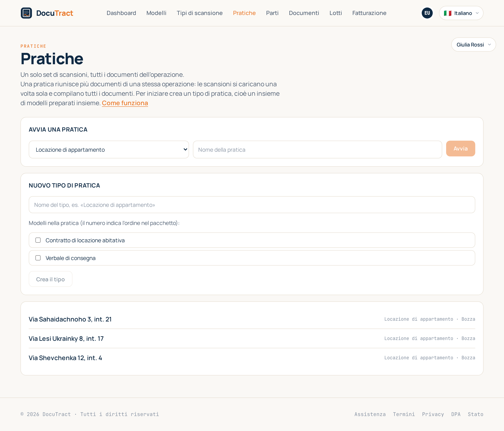Go to the Dashboard menu item
The image size is (504, 431).
coord(121,13)
